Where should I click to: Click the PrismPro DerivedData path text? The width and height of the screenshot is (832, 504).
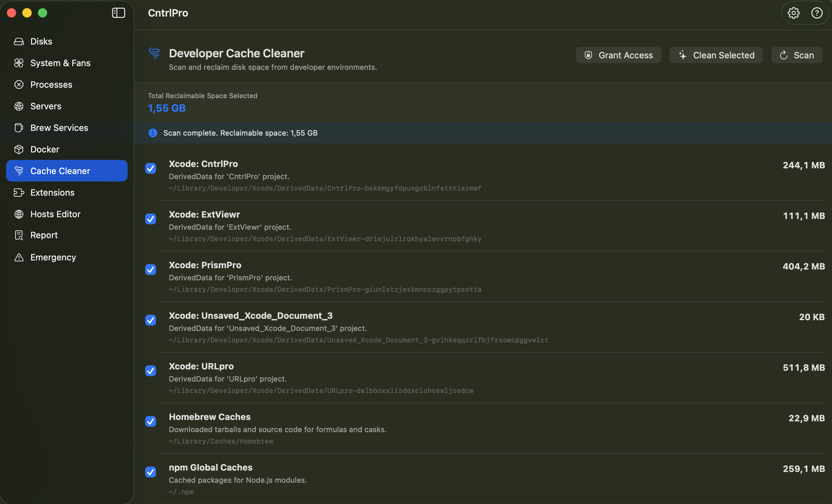(325, 289)
